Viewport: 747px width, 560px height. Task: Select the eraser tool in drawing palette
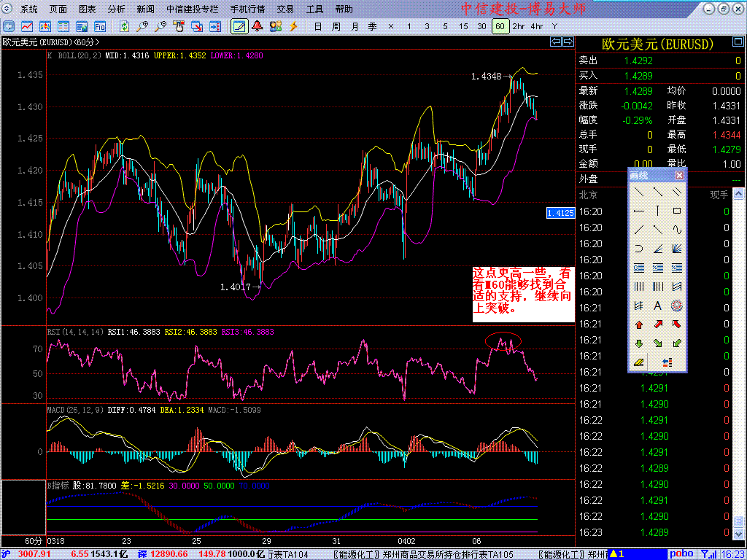pos(639,362)
